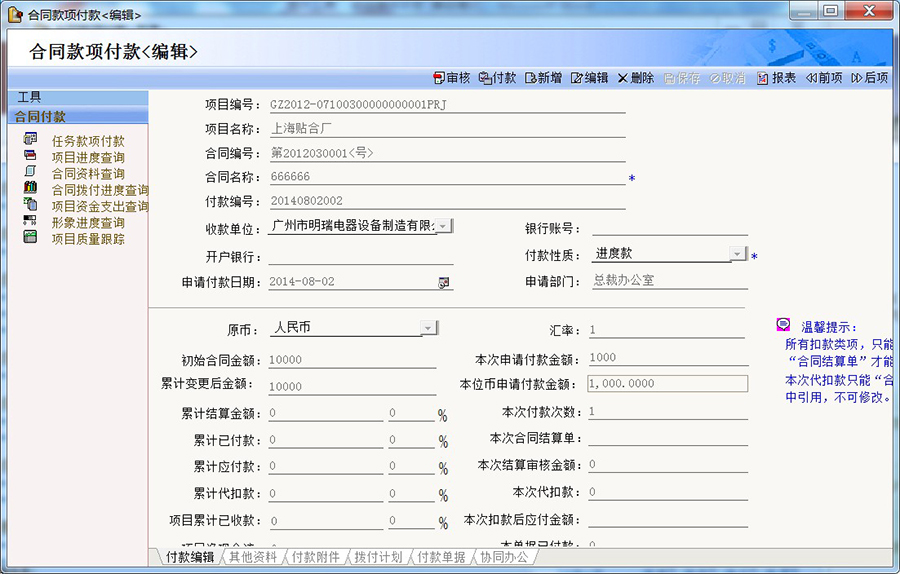This screenshot has width=900, height=574.
Task: Open 项目进度查询 in the sidebar
Action: click(88, 157)
